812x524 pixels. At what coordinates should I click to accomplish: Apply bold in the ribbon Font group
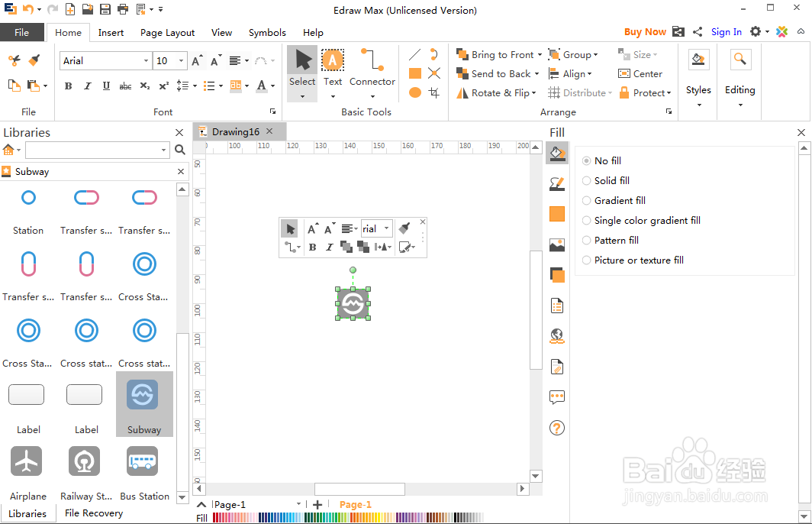69,86
